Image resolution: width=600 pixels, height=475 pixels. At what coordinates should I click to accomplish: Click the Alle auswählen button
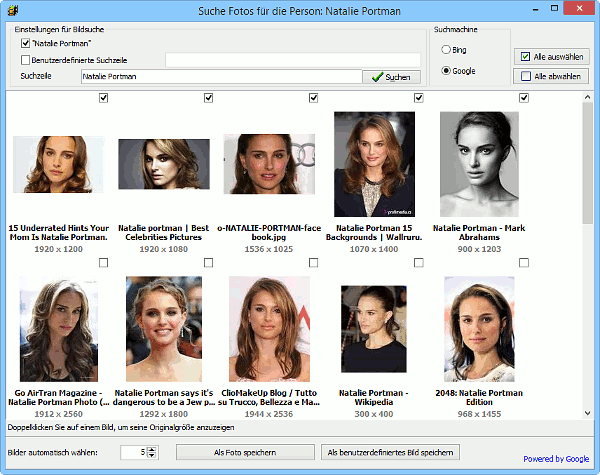(551, 57)
